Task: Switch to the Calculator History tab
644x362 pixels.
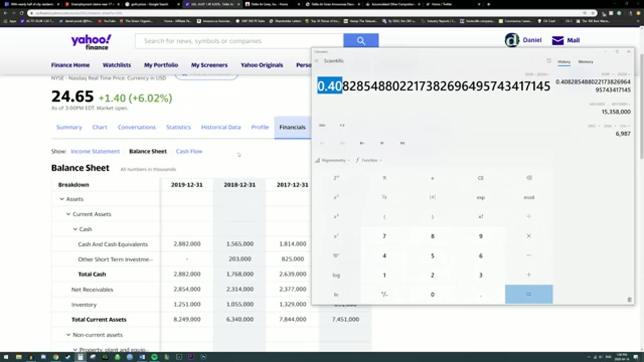Action: [564, 62]
